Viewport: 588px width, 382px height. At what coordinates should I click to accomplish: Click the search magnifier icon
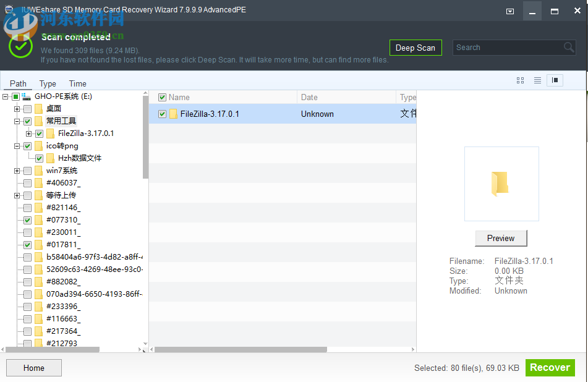(x=568, y=48)
